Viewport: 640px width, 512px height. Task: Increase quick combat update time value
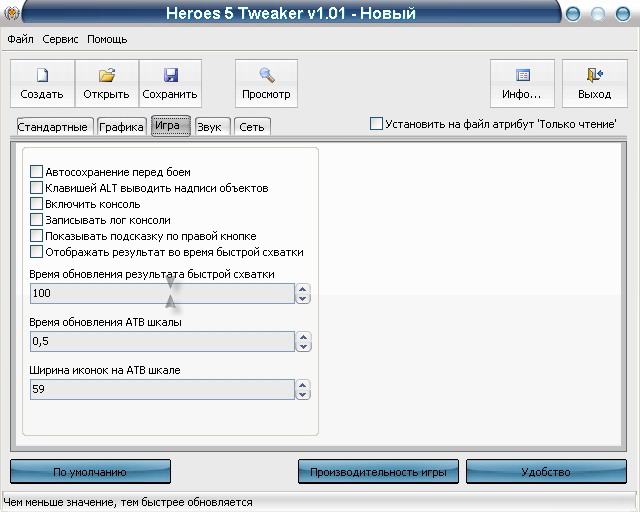click(302, 289)
